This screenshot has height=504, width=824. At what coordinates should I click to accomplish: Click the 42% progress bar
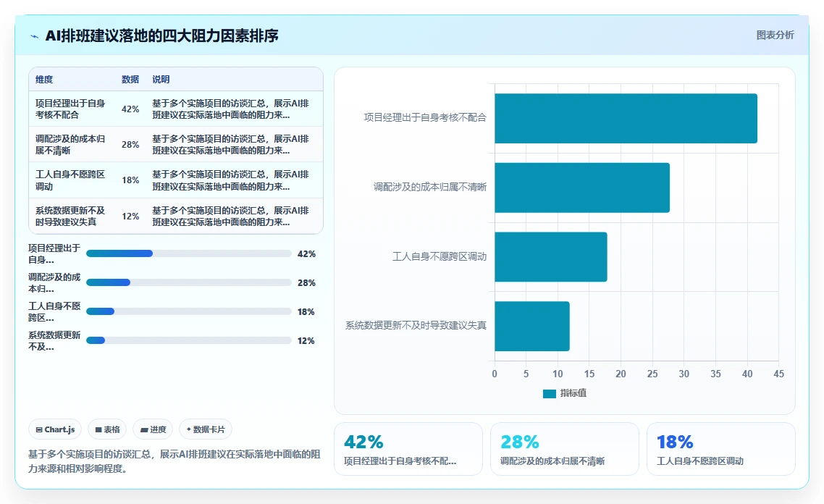point(189,253)
